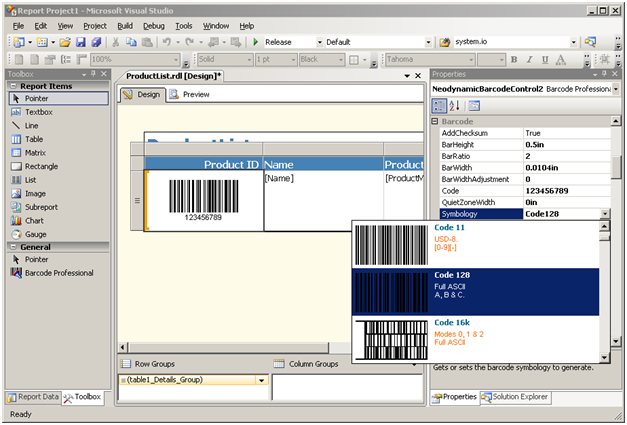Toggle Alphabetical sort in Properties panel
Screen dimensions: 627x425
coord(454,106)
